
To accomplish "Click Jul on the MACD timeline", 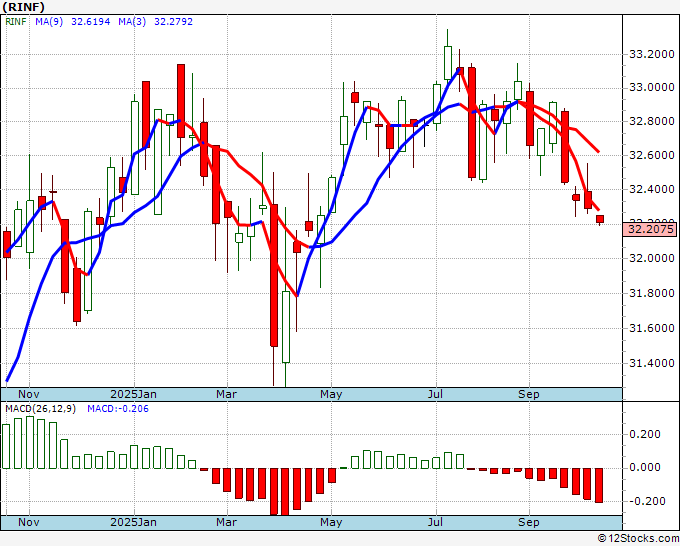I will point(435,522).
